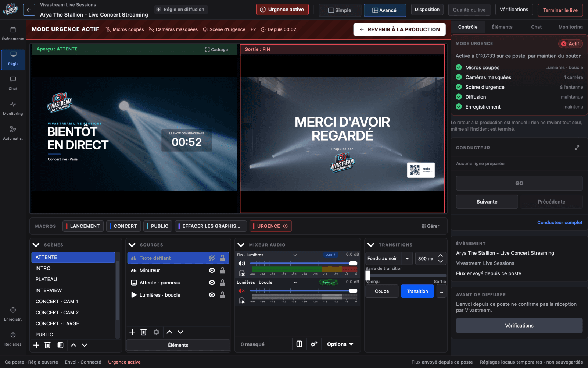Viewport: 588px width, 368px height.
Task: Open the audio mixer Options dropdown
Action: click(340, 344)
